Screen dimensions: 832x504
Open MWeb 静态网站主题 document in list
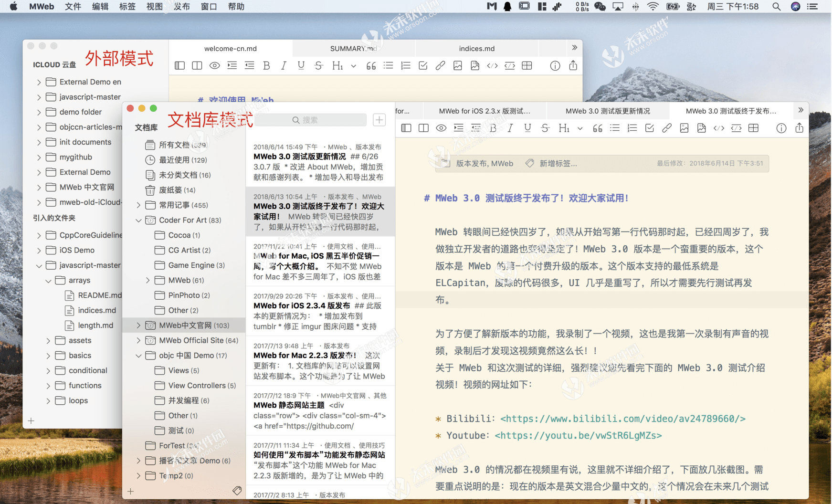(320, 410)
